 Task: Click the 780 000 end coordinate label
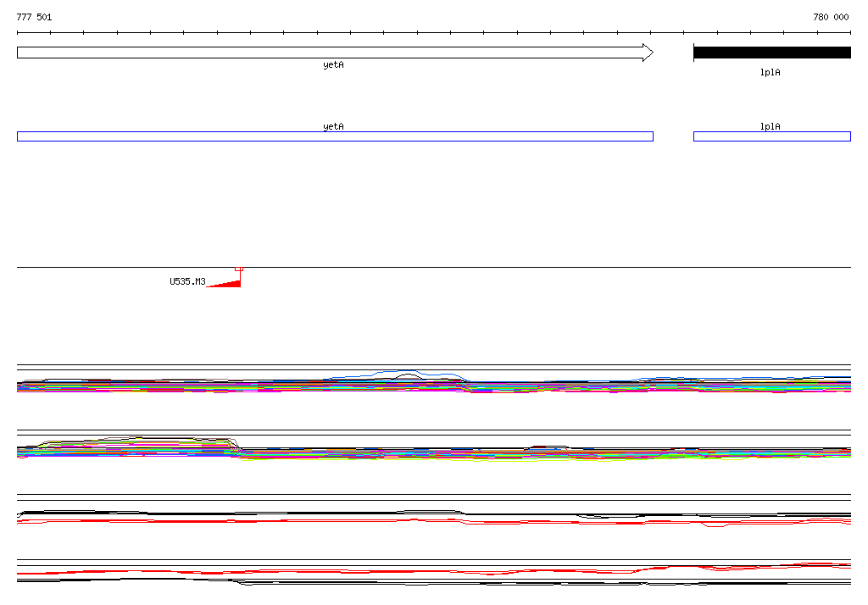coord(831,17)
